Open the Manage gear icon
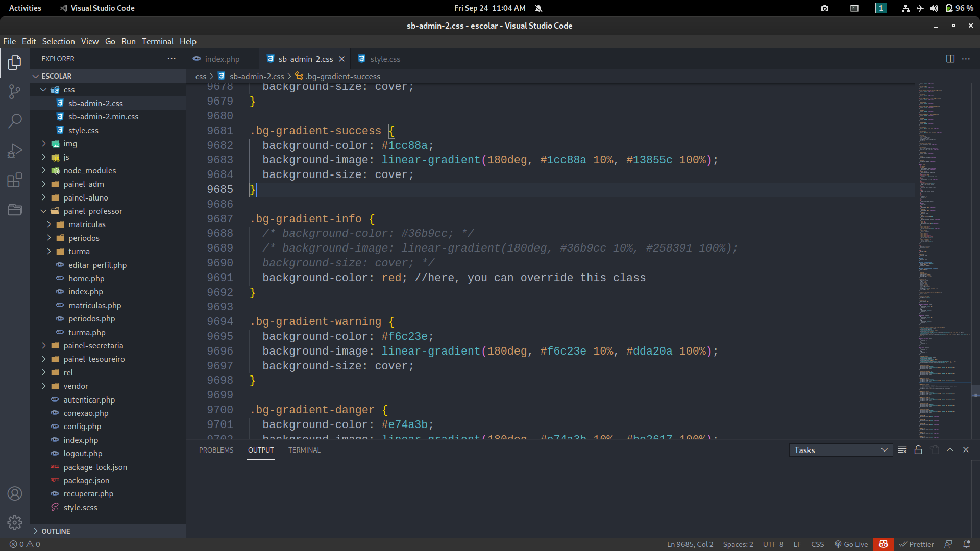 click(x=15, y=522)
